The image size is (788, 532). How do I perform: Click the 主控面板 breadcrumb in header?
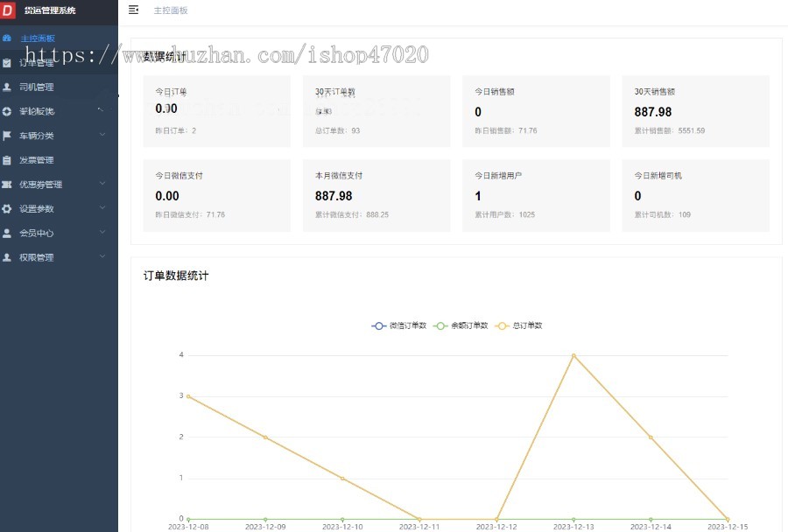tap(171, 10)
